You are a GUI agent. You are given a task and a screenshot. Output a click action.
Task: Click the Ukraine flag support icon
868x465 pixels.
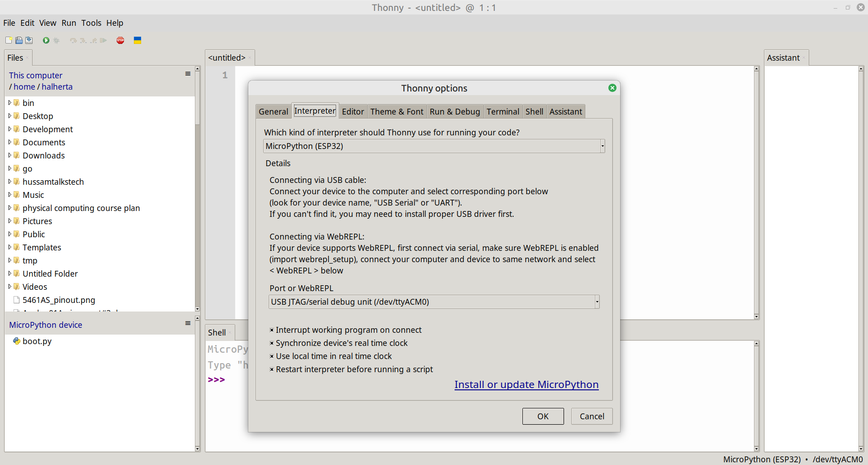pyautogui.click(x=138, y=40)
